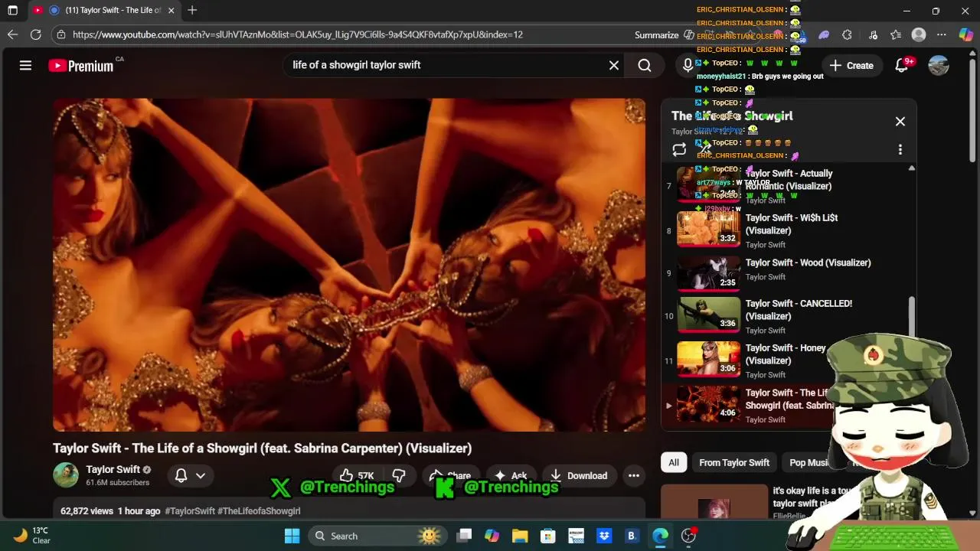Open weather widget showing 13°C Clear
Image resolution: width=980 pixels, height=551 pixels.
tap(31, 536)
